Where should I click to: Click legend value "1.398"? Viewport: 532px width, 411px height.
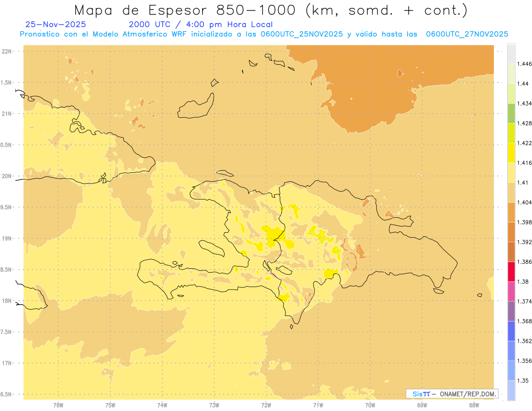point(525,222)
